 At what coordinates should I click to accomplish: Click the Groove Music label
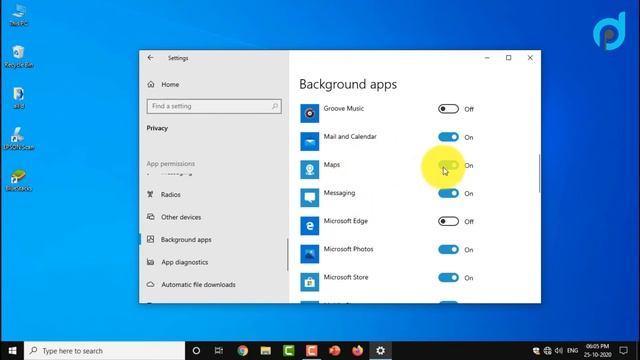click(344, 109)
